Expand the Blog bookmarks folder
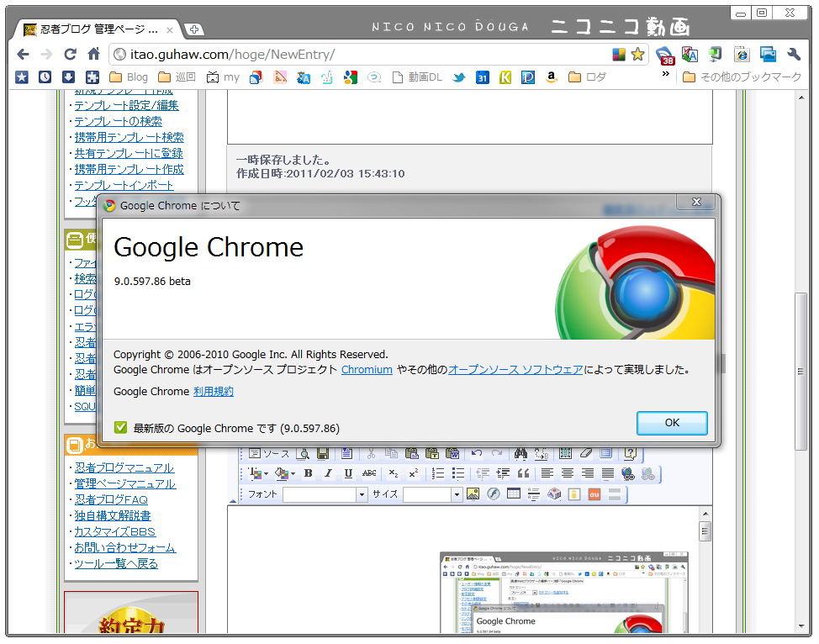This screenshot has height=644, width=819. click(129, 77)
